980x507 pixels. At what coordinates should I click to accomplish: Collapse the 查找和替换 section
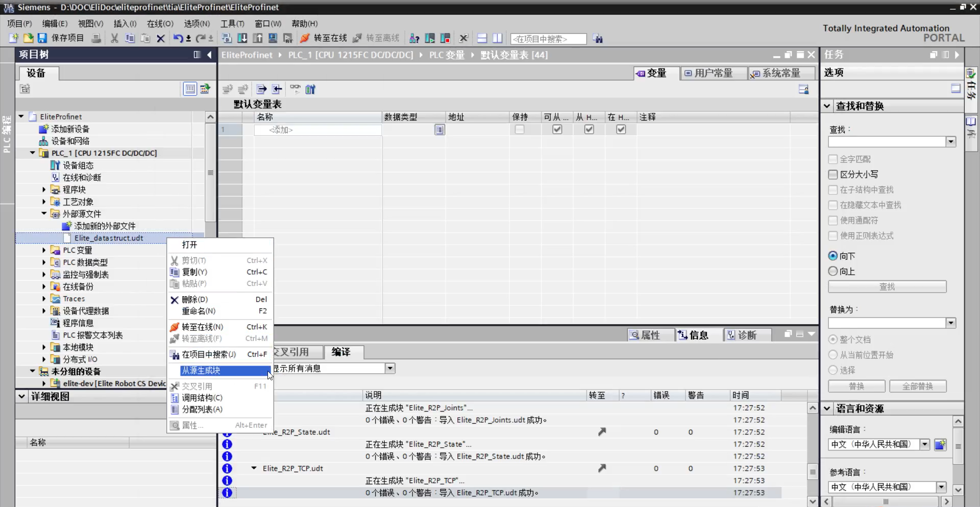pos(827,106)
